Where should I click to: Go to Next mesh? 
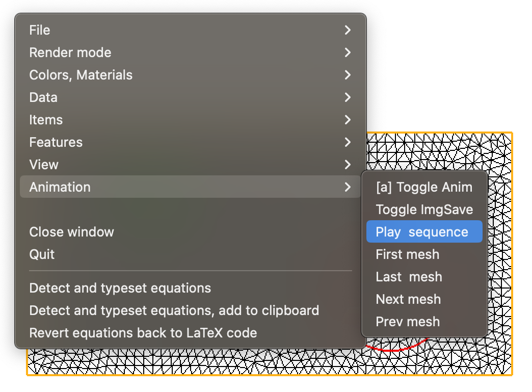coord(408,299)
